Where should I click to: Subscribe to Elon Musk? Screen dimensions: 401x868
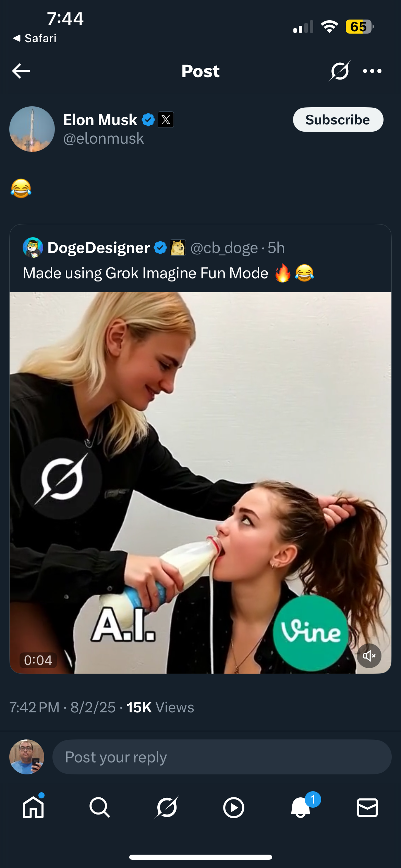(338, 120)
